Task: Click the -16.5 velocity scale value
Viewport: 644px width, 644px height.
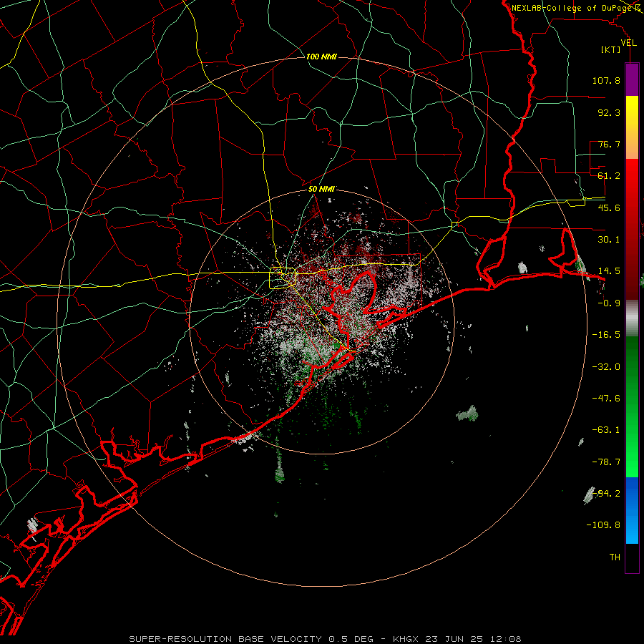Action: 606,335
